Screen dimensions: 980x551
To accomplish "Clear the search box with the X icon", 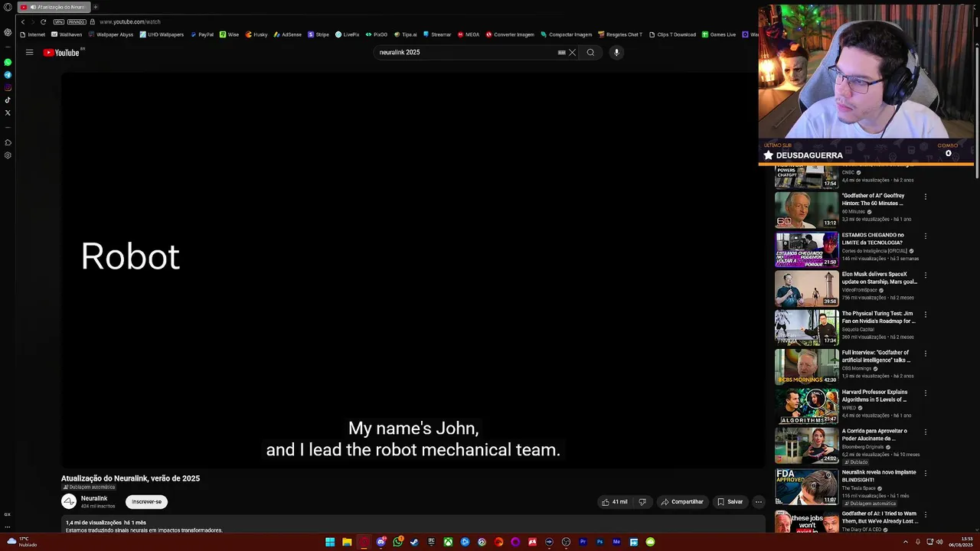I will pos(572,52).
